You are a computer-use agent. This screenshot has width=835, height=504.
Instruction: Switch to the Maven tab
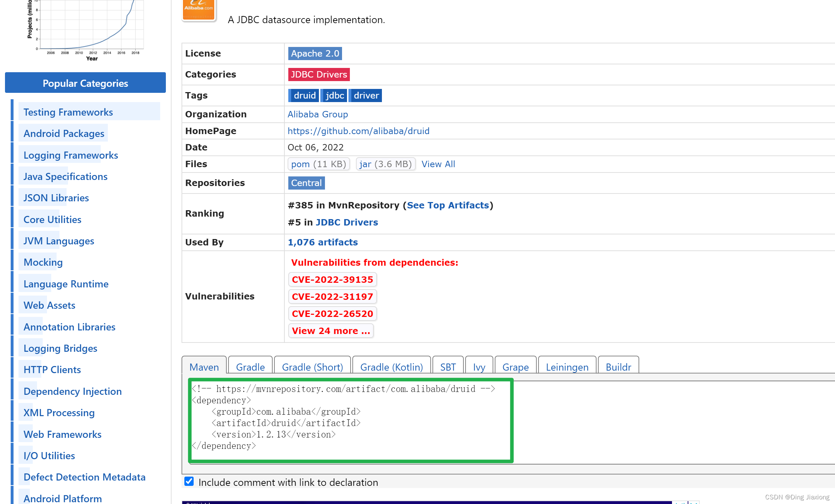pyautogui.click(x=204, y=367)
